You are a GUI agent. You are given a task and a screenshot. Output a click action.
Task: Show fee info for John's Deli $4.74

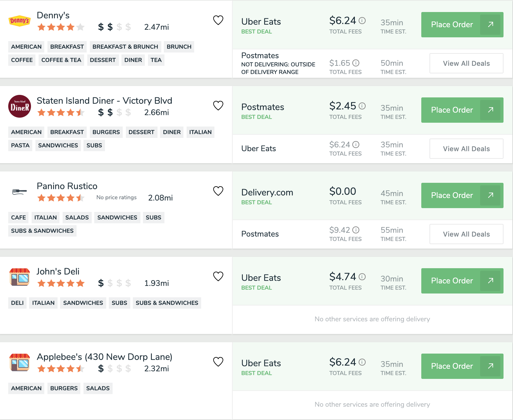pos(362,277)
